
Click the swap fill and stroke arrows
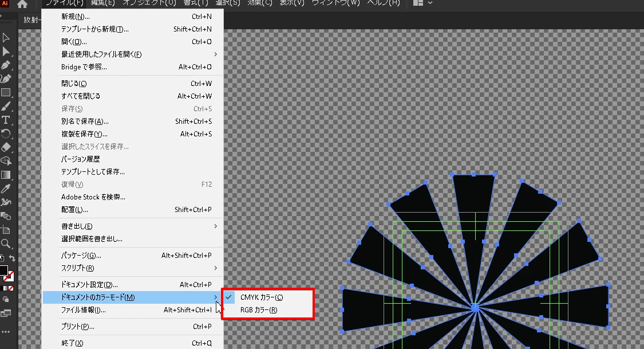pos(13,258)
